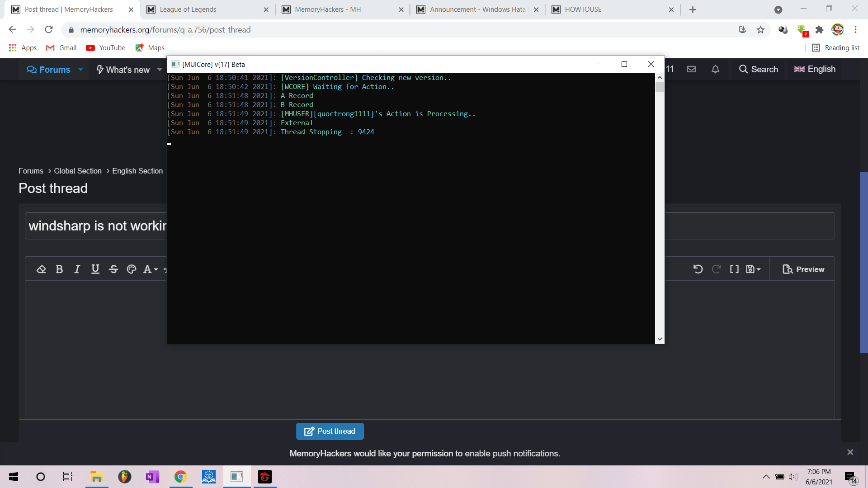Go to Forums breadcrumb link
The width and height of the screenshot is (868, 488).
click(31, 171)
